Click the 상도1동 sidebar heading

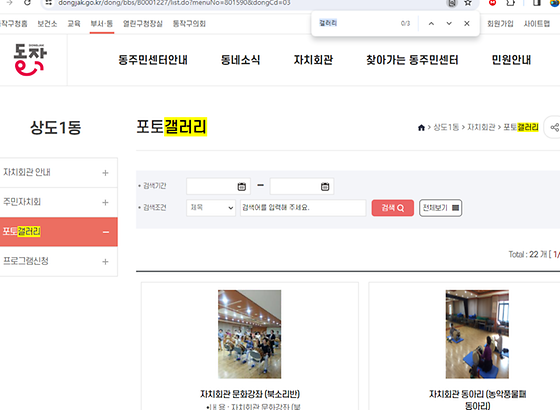[56, 128]
